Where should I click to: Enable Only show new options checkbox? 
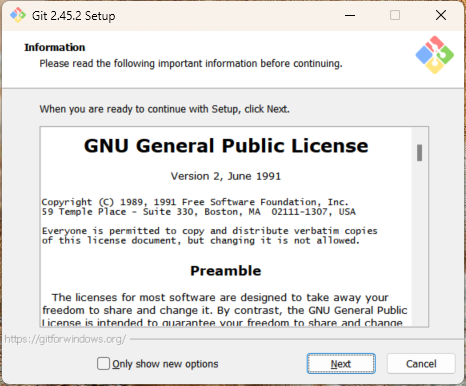pos(103,364)
